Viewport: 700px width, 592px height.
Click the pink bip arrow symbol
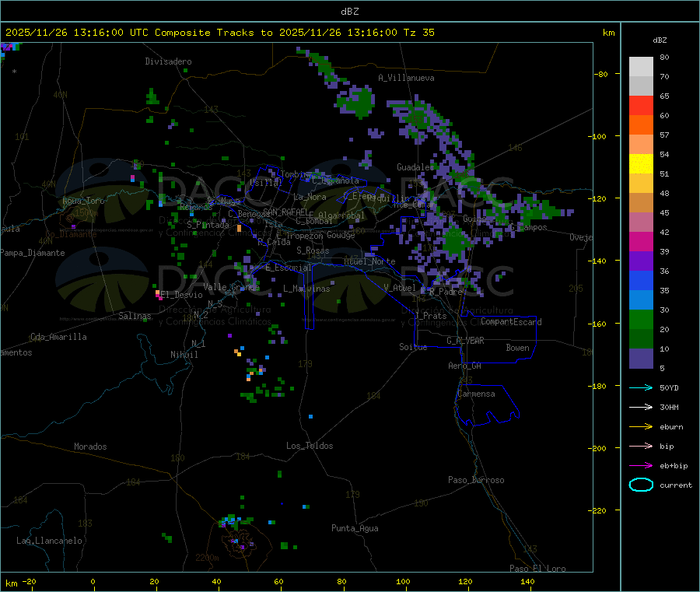coord(641,446)
